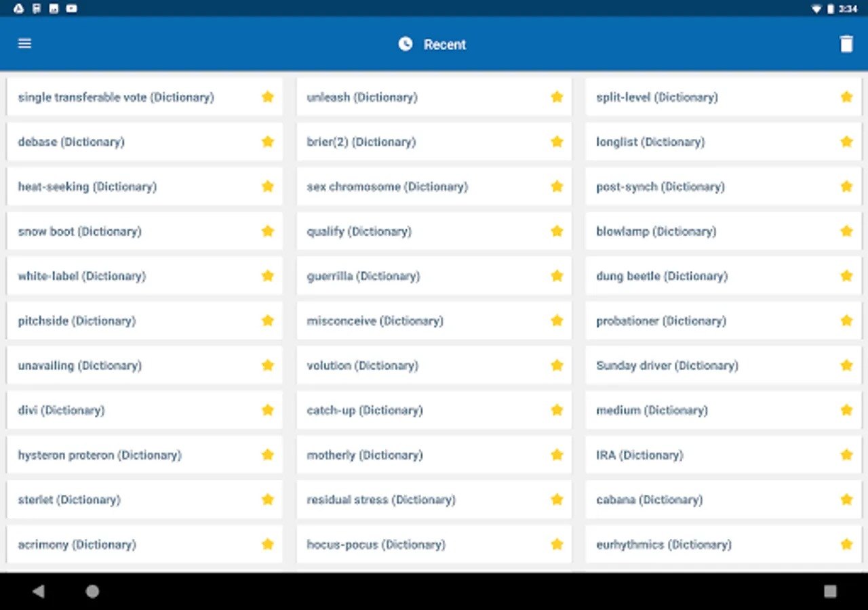This screenshot has height=610, width=868.
Task: Open 'white-label (Dictionary)' entry
Action: click(144, 276)
